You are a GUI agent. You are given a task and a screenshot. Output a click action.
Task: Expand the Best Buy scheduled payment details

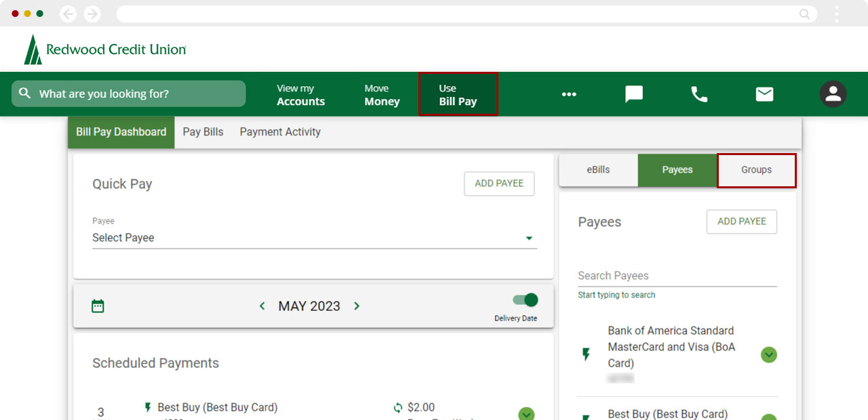526,413
